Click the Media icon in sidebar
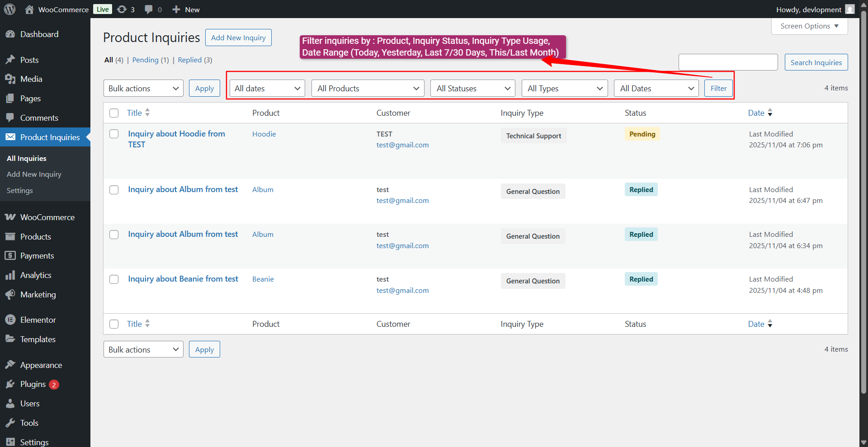The height and width of the screenshot is (447, 868). click(10, 79)
